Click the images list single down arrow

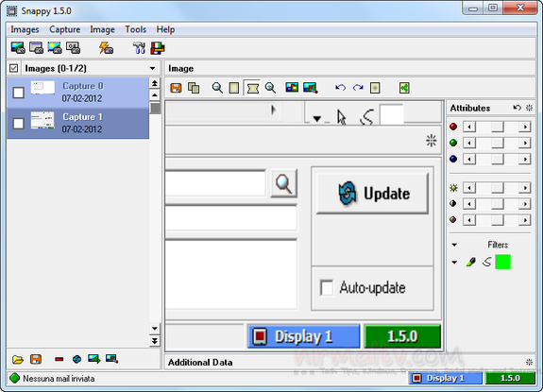click(x=155, y=328)
